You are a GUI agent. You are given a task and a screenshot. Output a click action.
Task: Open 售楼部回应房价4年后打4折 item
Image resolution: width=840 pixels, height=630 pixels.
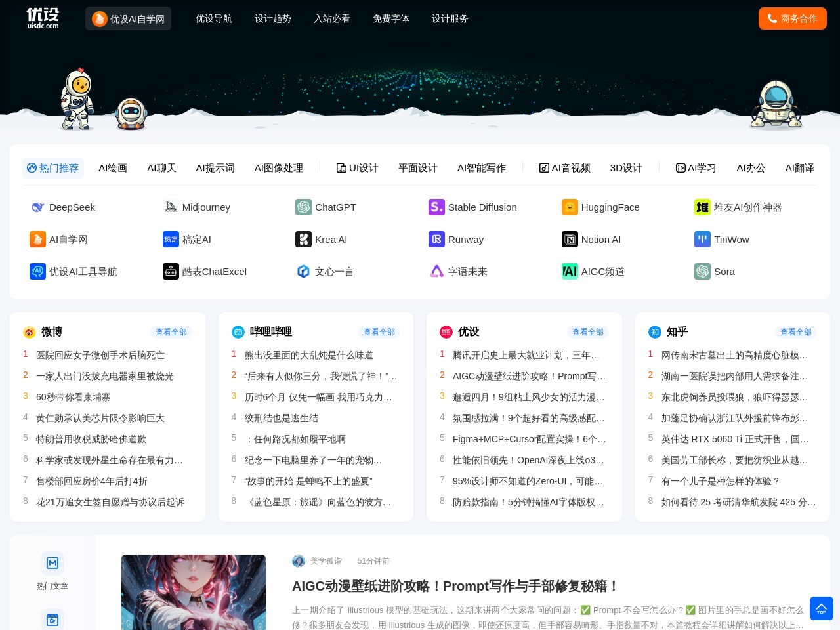pyautogui.click(x=92, y=481)
